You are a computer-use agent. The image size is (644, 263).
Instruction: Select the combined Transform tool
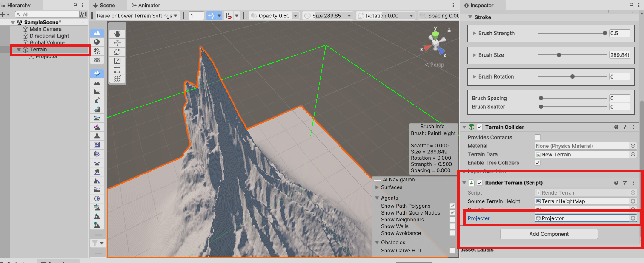117,79
